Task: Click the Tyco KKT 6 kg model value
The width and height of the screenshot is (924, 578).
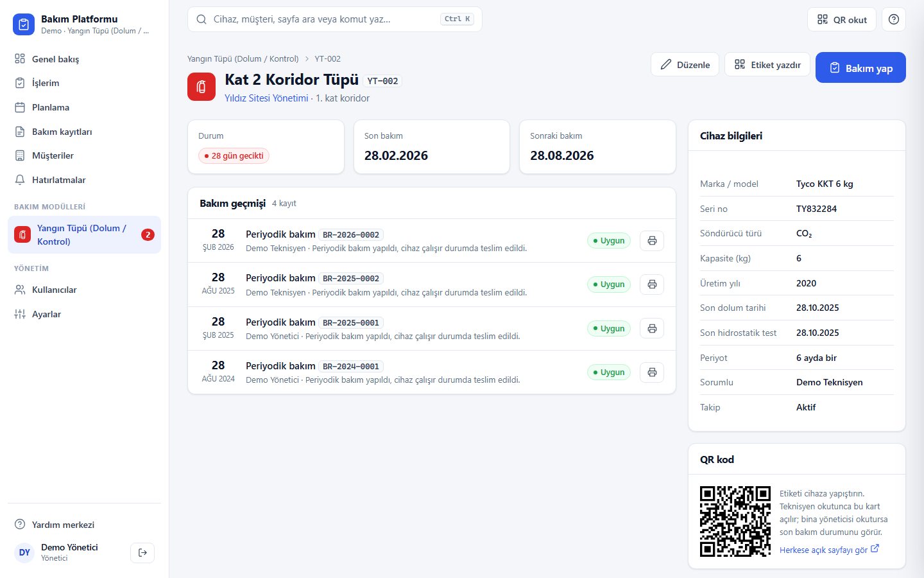Action: tap(825, 184)
